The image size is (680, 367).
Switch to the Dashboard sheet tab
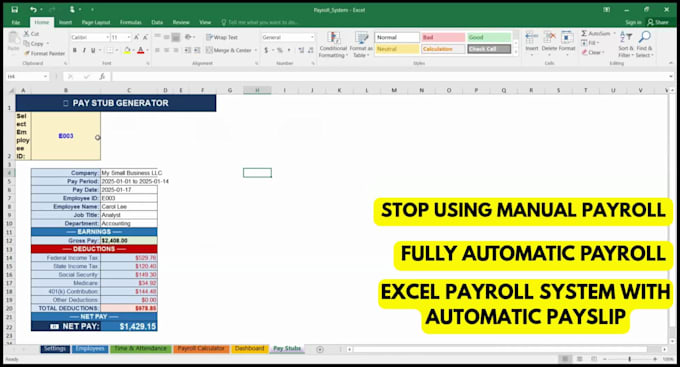coord(249,349)
